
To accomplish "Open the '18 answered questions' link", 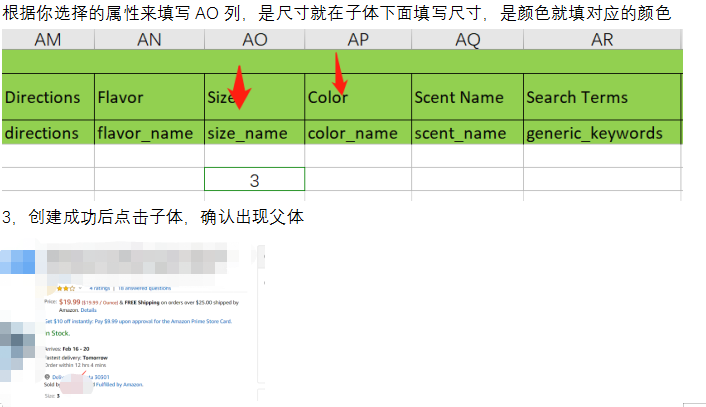I will point(145,287).
